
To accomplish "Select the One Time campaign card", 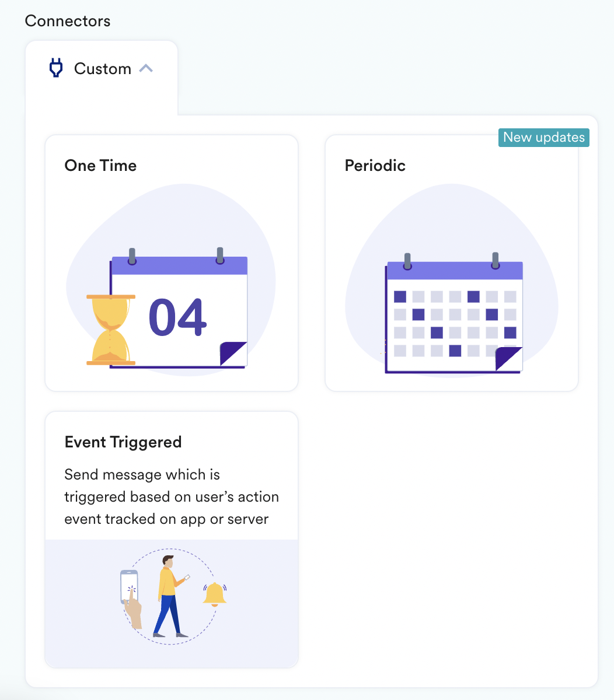I will click(172, 263).
